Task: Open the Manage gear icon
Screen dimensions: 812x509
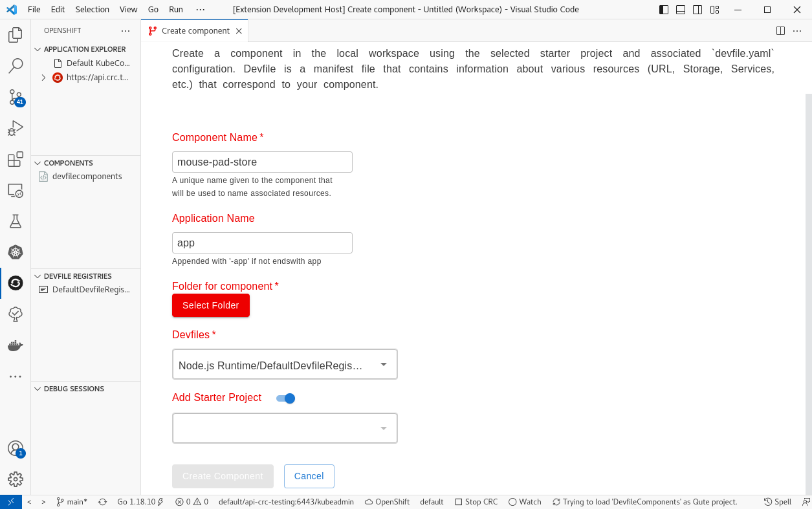Action: tap(16, 479)
